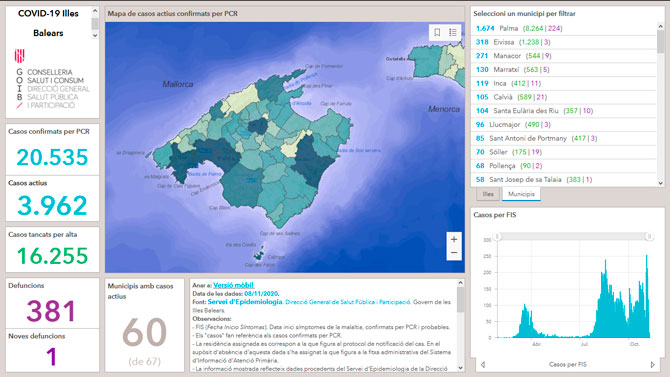Viewport: 670px width, 377px height.
Task: Filter by Manacor in municipality list
Action: pyautogui.click(x=564, y=56)
